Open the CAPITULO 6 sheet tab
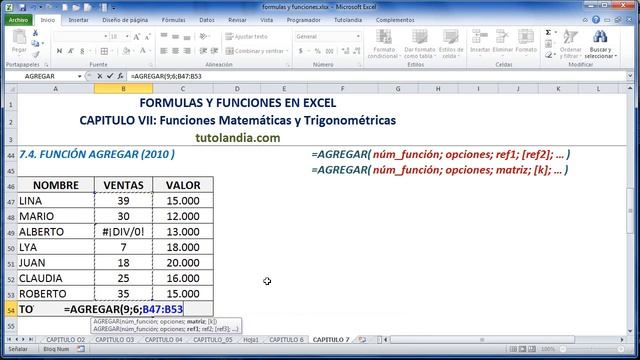 coord(286,340)
